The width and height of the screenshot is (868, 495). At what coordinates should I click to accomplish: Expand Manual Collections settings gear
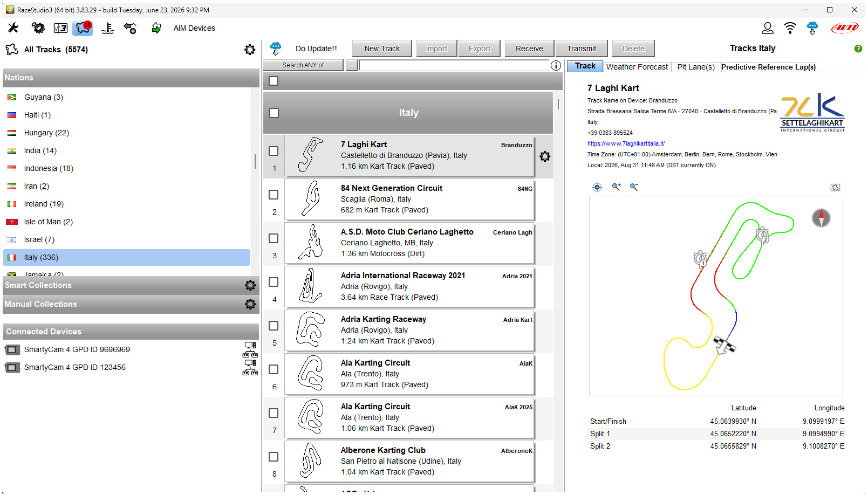pyautogui.click(x=250, y=304)
